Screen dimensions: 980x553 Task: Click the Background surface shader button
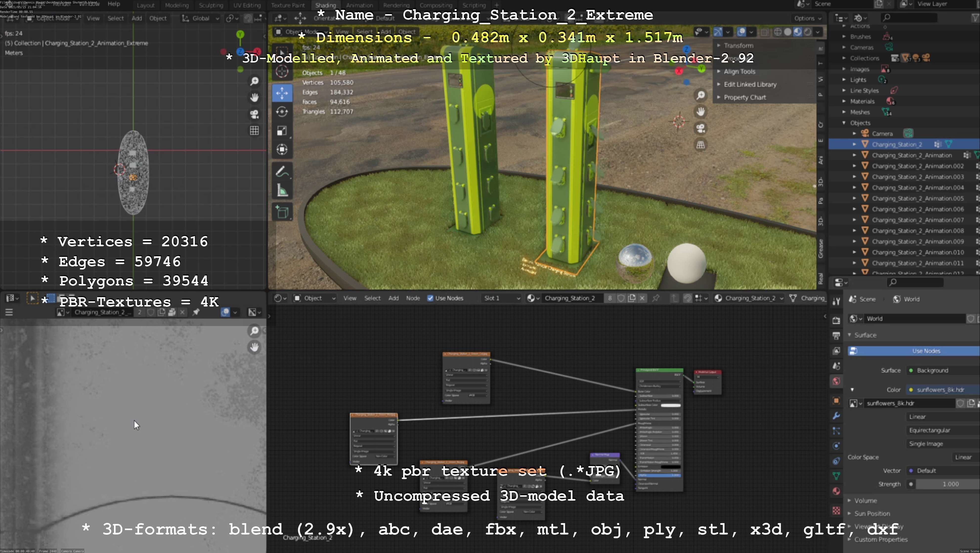pyautogui.click(x=943, y=370)
